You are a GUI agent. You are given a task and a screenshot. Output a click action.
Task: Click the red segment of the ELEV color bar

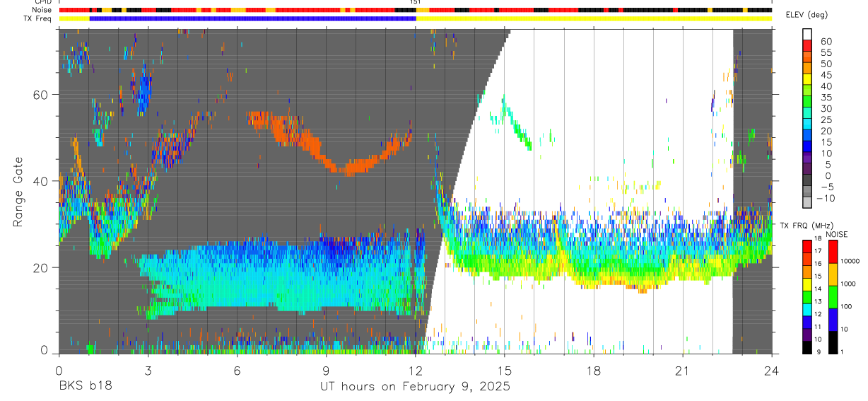[807, 46]
